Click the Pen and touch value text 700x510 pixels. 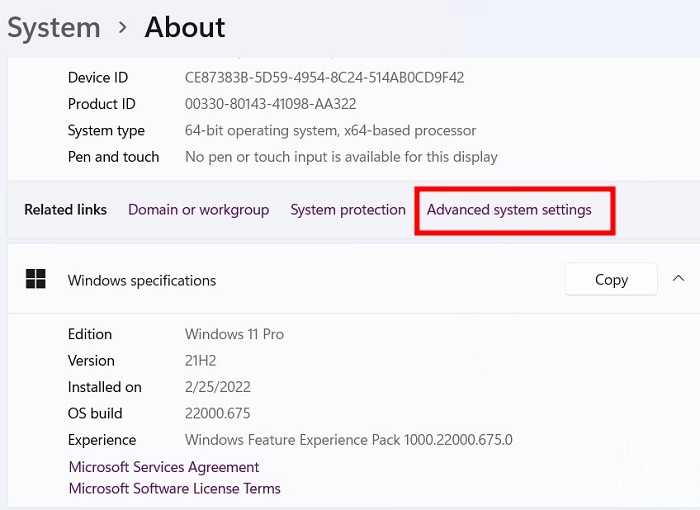341,157
